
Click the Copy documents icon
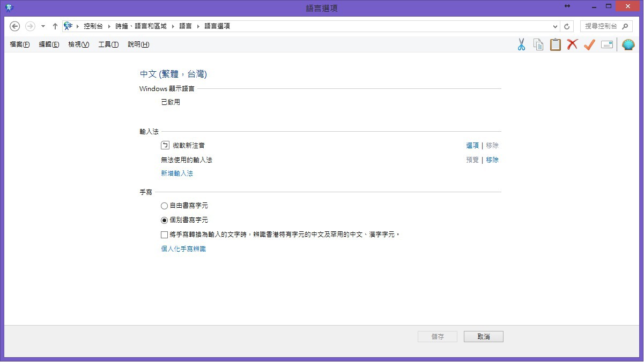[x=538, y=44]
